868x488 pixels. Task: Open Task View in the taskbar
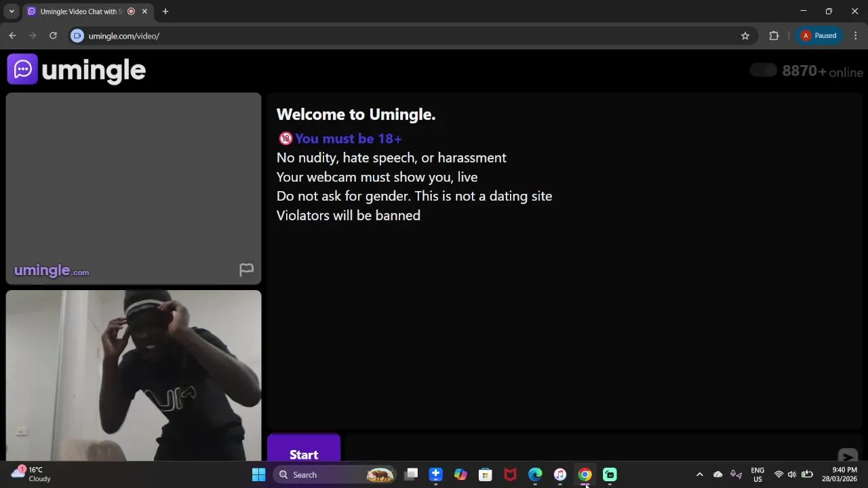pyautogui.click(x=411, y=474)
